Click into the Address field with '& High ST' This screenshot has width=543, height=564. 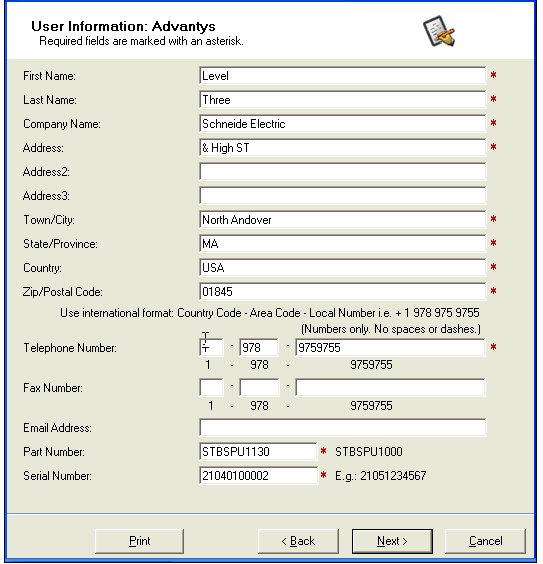[x=342, y=148]
